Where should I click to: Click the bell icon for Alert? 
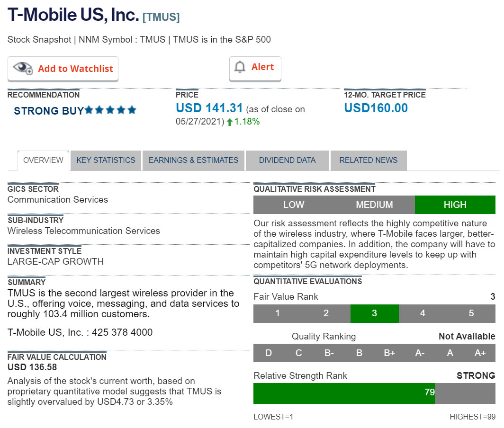point(240,67)
